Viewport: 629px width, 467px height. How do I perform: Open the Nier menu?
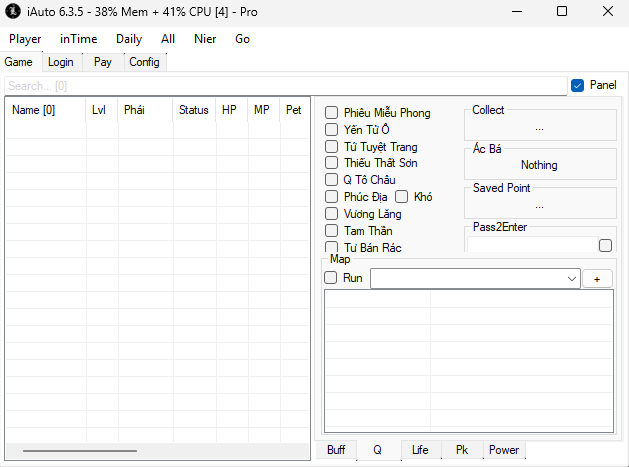click(x=205, y=39)
